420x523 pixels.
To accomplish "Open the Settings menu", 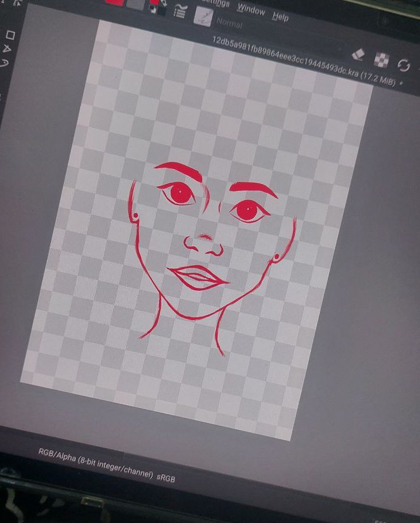I will tap(216, 4).
